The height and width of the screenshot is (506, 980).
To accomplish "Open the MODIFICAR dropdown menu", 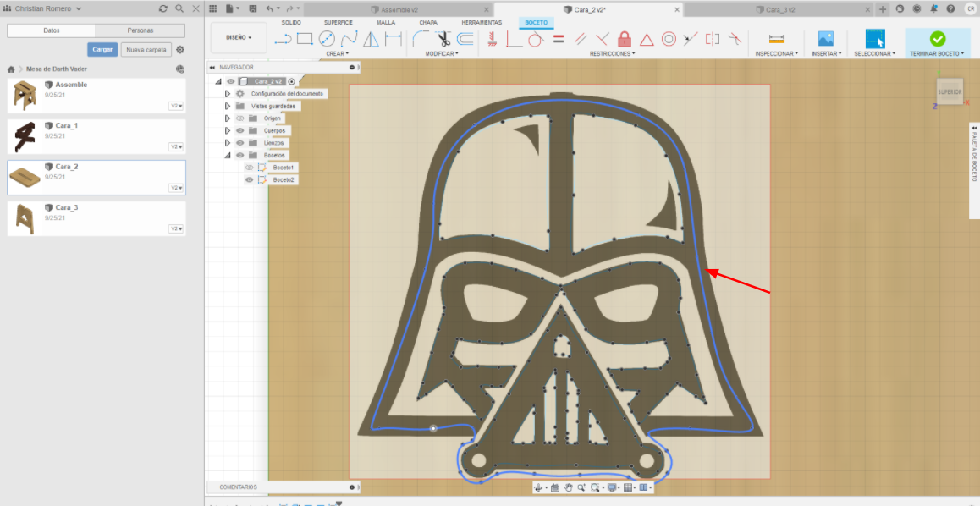I will tap(442, 53).
